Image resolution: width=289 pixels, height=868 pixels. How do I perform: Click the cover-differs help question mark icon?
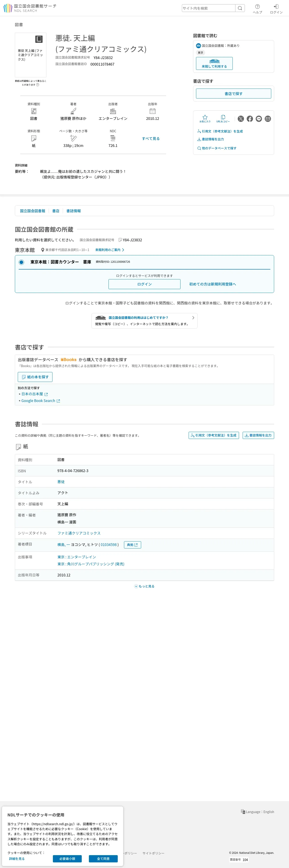[x=38, y=85]
